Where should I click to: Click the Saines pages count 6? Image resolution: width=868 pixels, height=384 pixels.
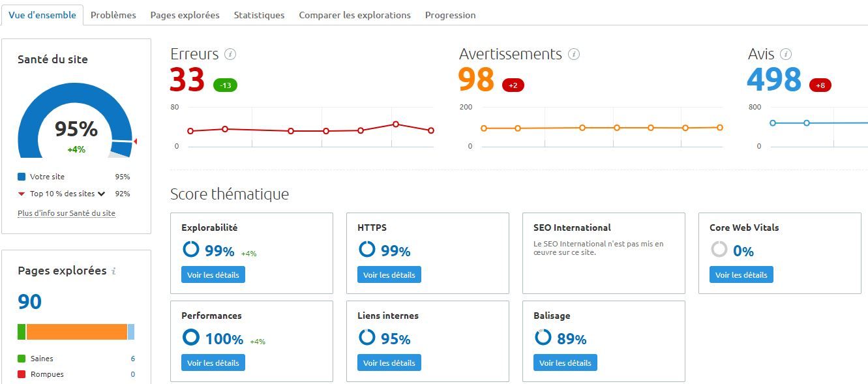pyautogui.click(x=132, y=359)
